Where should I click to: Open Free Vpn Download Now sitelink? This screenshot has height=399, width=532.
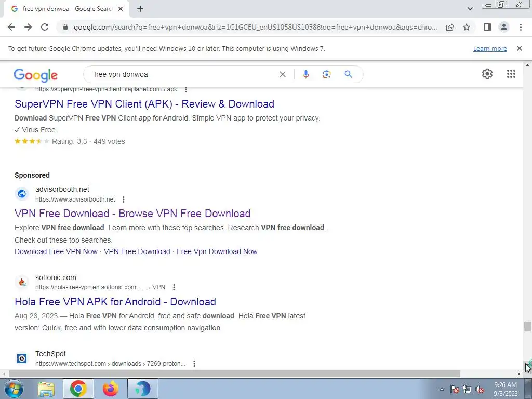[x=217, y=251]
